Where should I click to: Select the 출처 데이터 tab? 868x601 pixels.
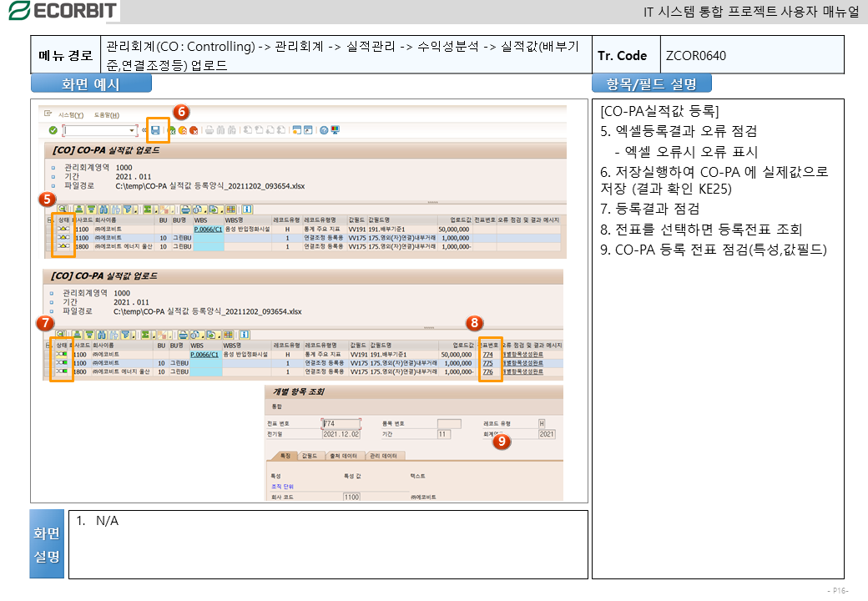pos(343,456)
